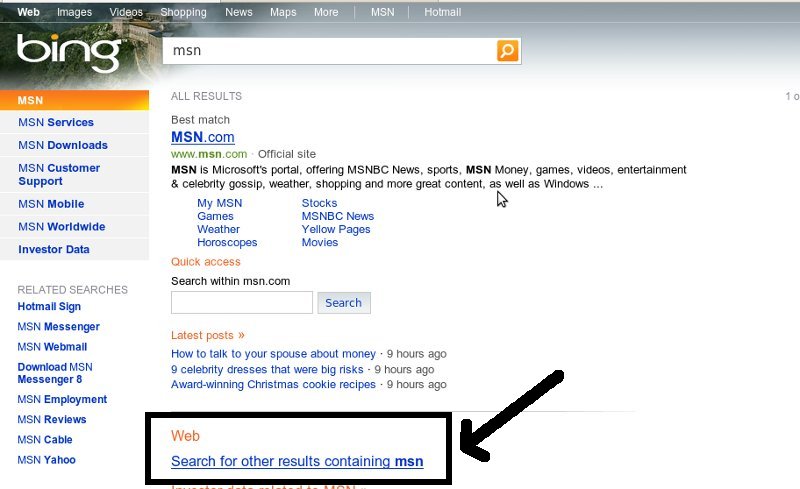Open MSN Downloads in sidebar
The height and width of the screenshot is (489, 800).
[x=63, y=145]
